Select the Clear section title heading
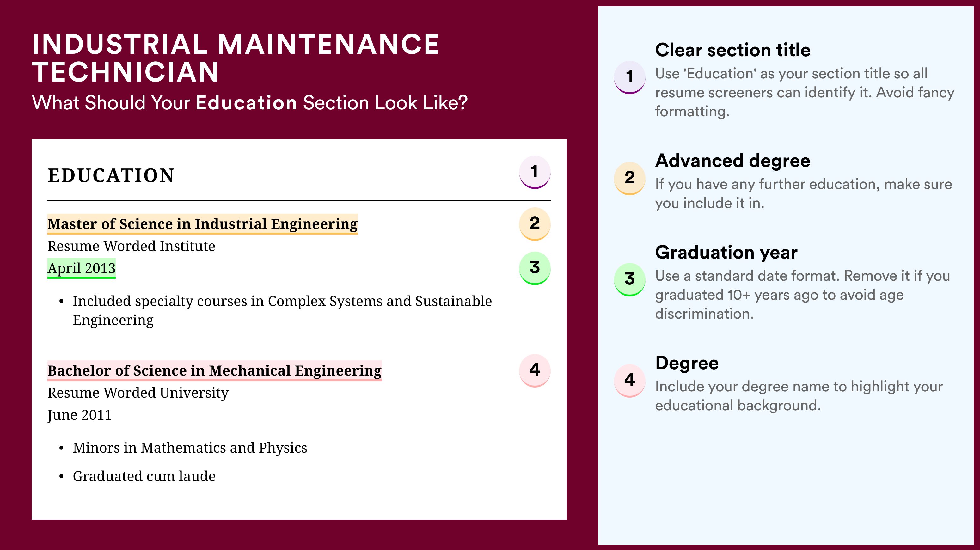 (733, 50)
